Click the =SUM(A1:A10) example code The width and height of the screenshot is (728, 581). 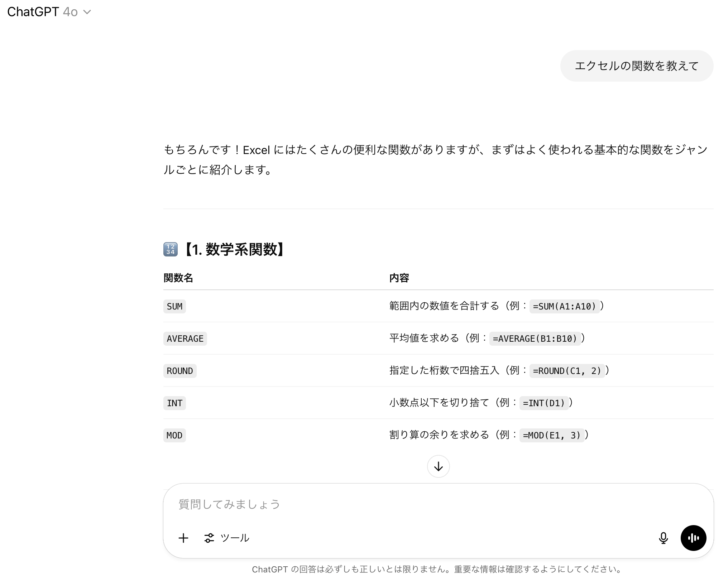pyautogui.click(x=564, y=306)
